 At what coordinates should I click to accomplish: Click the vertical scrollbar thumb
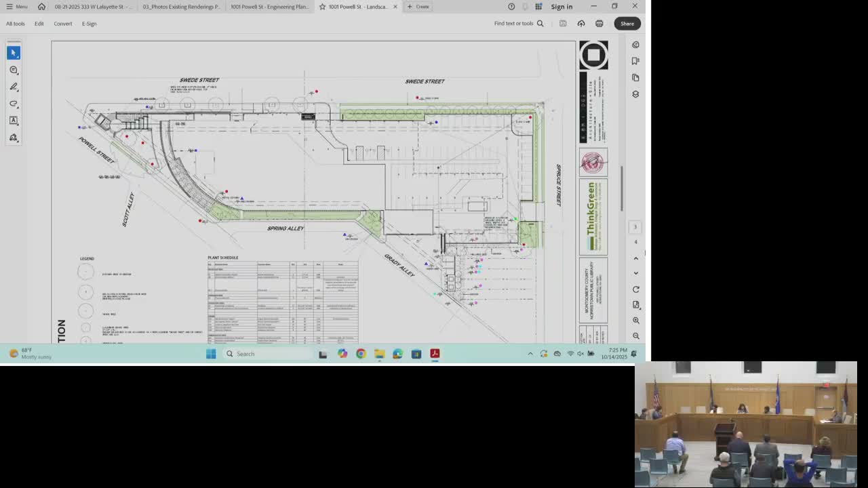tap(621, 188)
